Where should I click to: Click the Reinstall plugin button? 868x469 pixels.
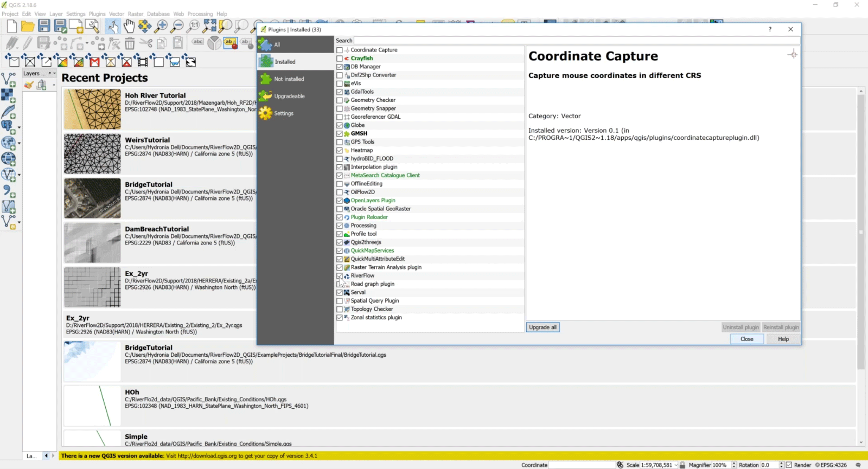[781, 327]
